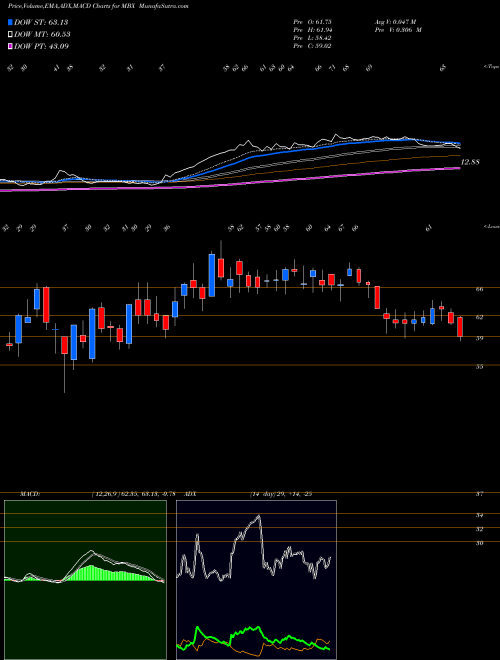
Task: Click the MACD (12,26,9) parameter values
Action: point(132,494)
